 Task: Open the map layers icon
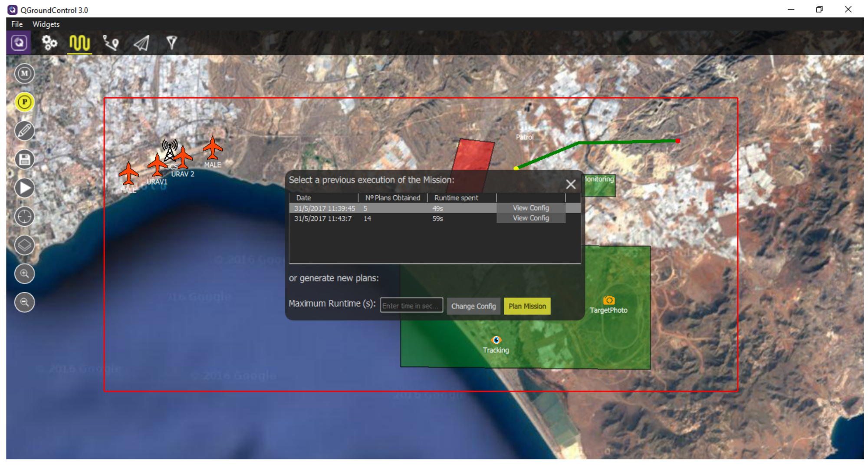(25, 245)
